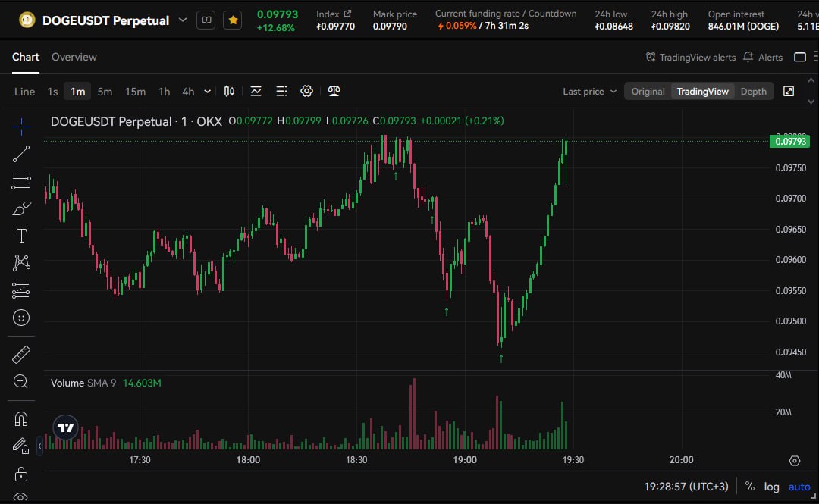Select the crosshair cursor tool

point(21,126)
